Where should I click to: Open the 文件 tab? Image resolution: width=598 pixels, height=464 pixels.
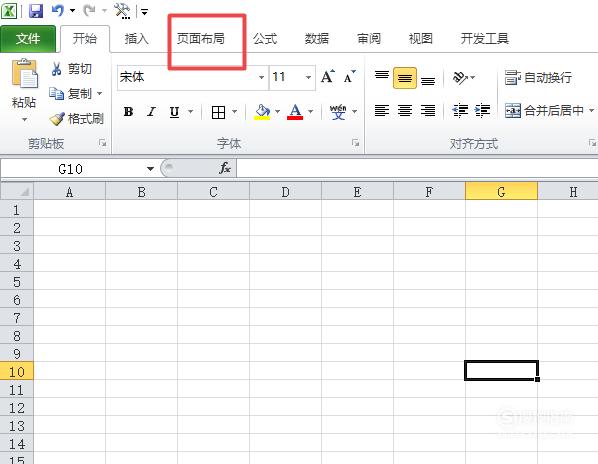(28, 39)
